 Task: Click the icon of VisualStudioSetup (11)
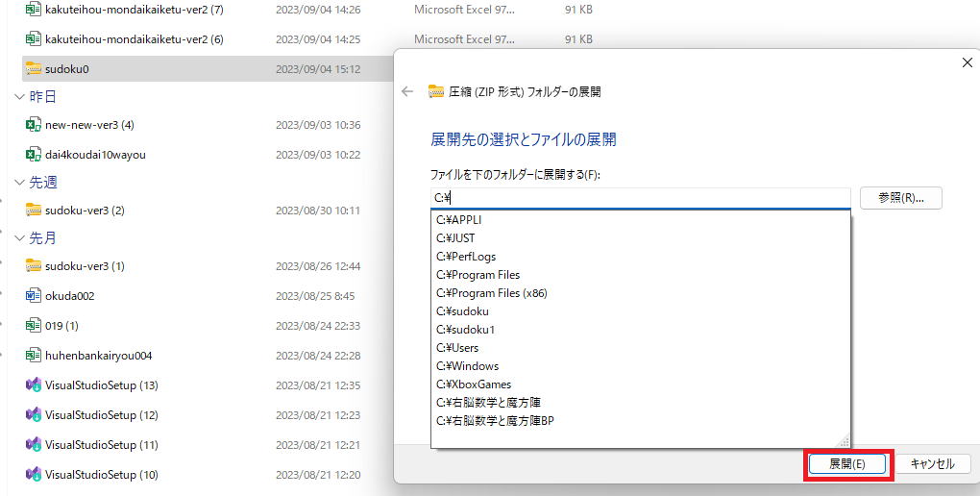pos(33,445)
